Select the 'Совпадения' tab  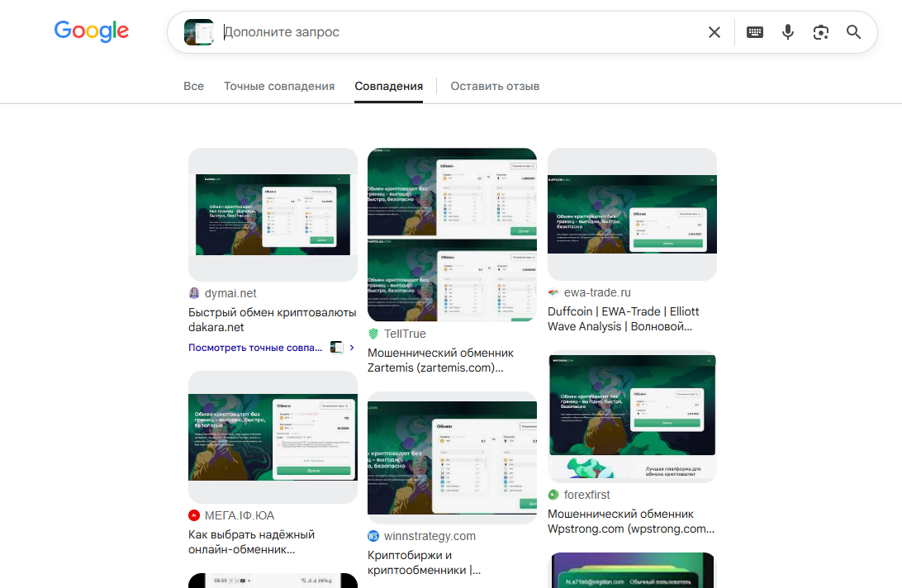tap(389, 87)
